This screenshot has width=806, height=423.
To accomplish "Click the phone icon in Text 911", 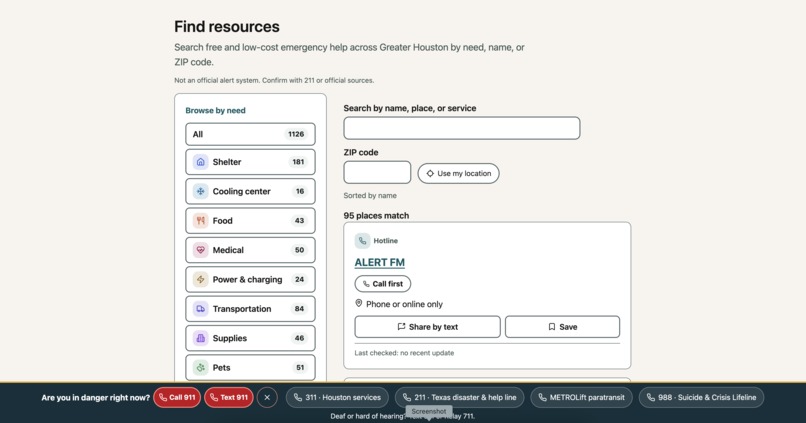I will pos(214,397).
